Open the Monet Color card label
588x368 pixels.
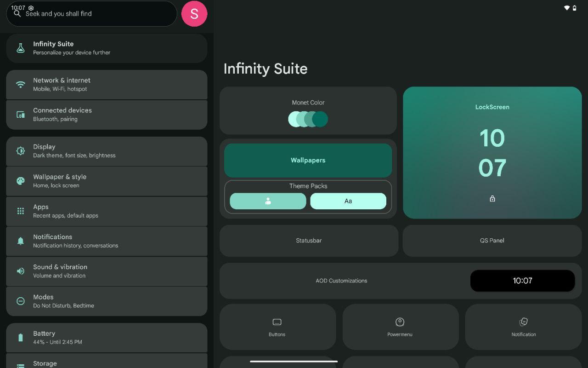[x=308, y=103]
